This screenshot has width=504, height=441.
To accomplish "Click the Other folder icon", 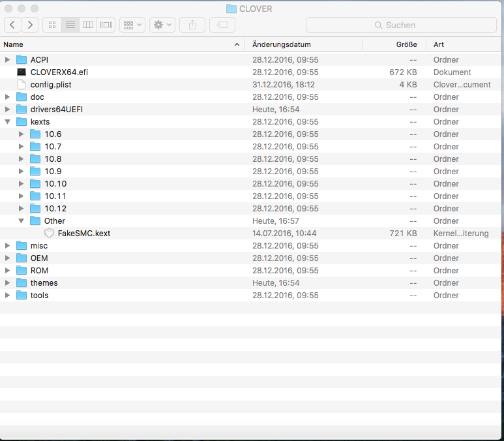I will click(35, 220).
